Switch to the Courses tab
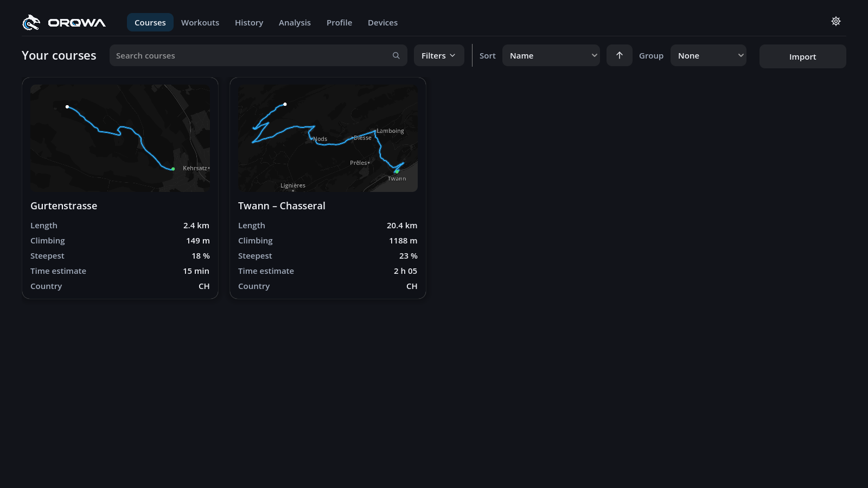The width and height of the screenshot is (868, 488). (150, 22)
